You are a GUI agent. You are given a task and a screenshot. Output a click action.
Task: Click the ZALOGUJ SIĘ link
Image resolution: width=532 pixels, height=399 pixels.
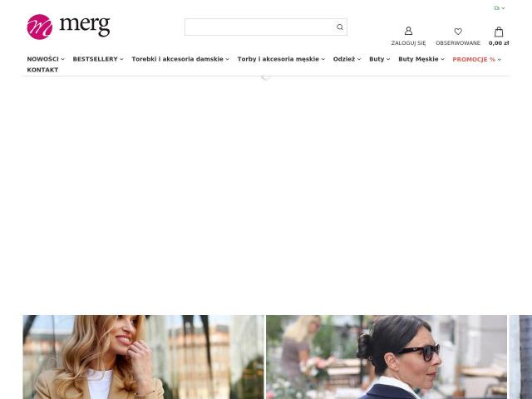point(408,43)
